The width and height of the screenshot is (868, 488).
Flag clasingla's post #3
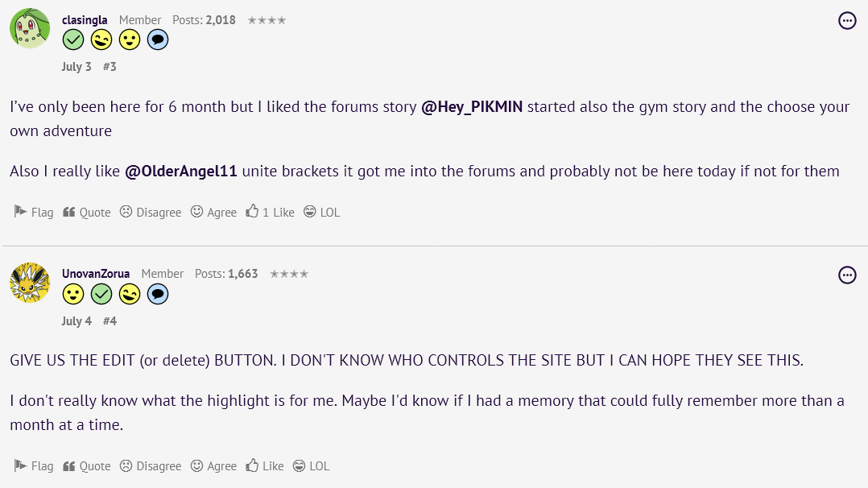(34, 213)
